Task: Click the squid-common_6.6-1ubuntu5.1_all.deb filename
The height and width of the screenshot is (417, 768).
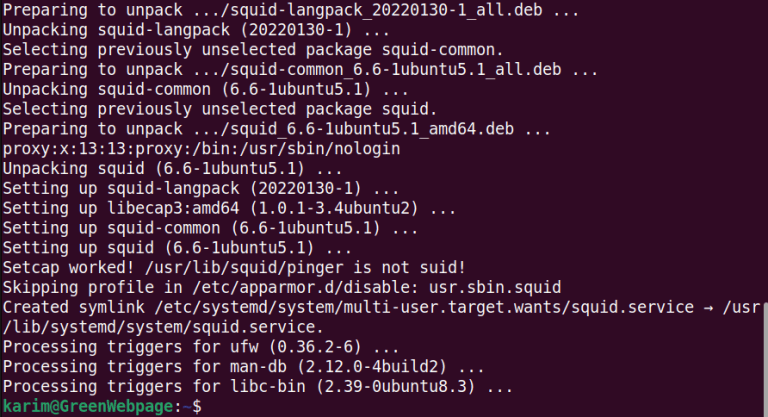Action: point(395,70)
